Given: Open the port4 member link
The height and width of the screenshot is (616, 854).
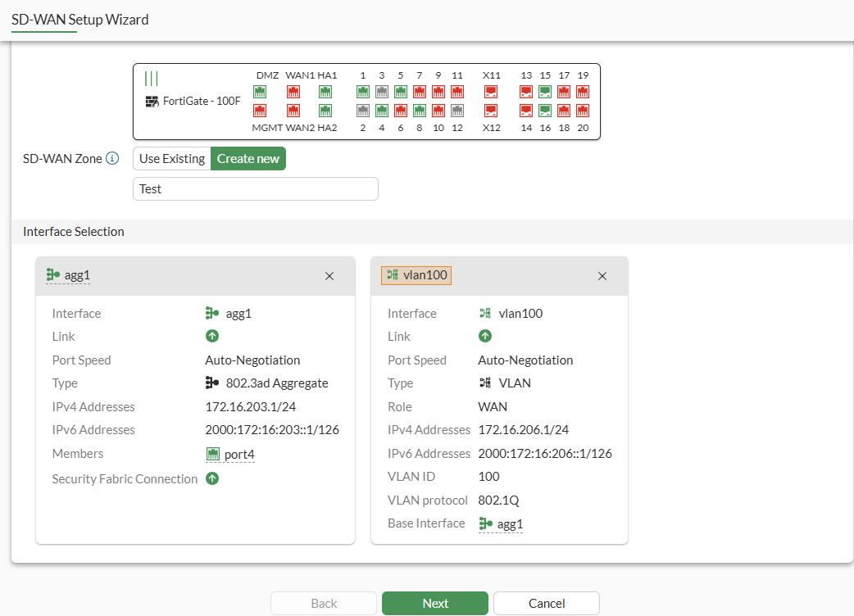Looking at the screenshot, I should (238, 455).
